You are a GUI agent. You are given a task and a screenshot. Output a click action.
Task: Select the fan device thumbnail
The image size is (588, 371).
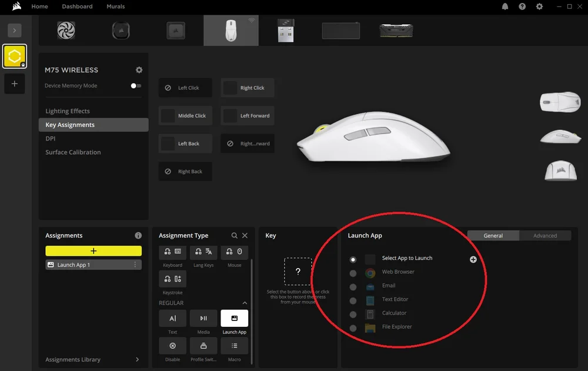[x=66, y=31]
